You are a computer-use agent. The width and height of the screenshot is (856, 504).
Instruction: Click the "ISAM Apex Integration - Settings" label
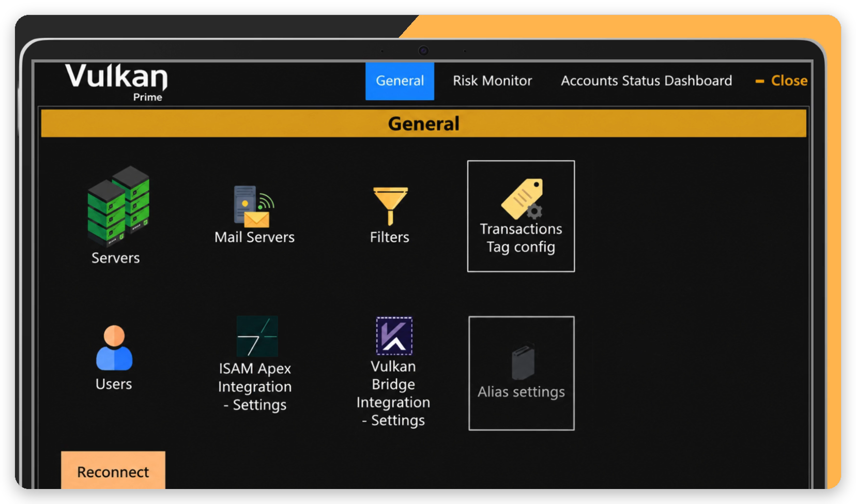point(255,387)
